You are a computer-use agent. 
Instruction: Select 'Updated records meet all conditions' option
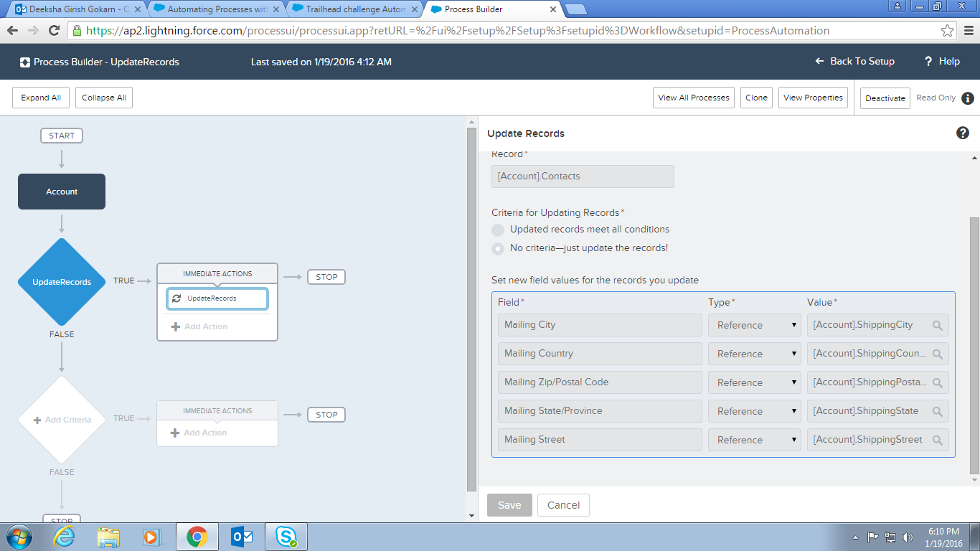498,230
